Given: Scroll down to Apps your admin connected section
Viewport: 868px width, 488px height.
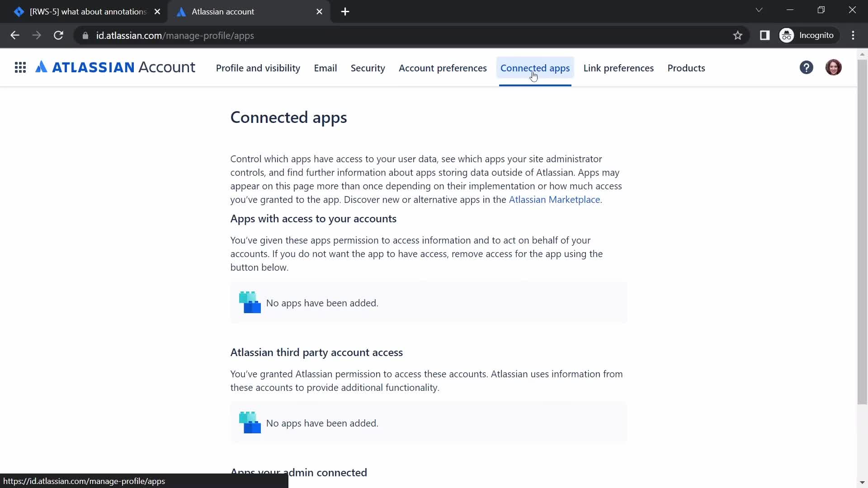Looking at the screenshot, I should [299, 471].
